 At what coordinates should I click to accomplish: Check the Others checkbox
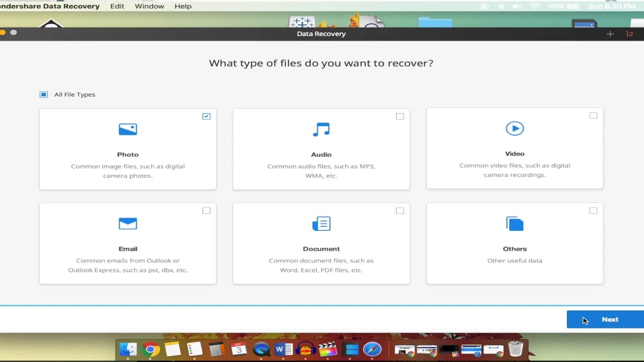tap(593, 211)
